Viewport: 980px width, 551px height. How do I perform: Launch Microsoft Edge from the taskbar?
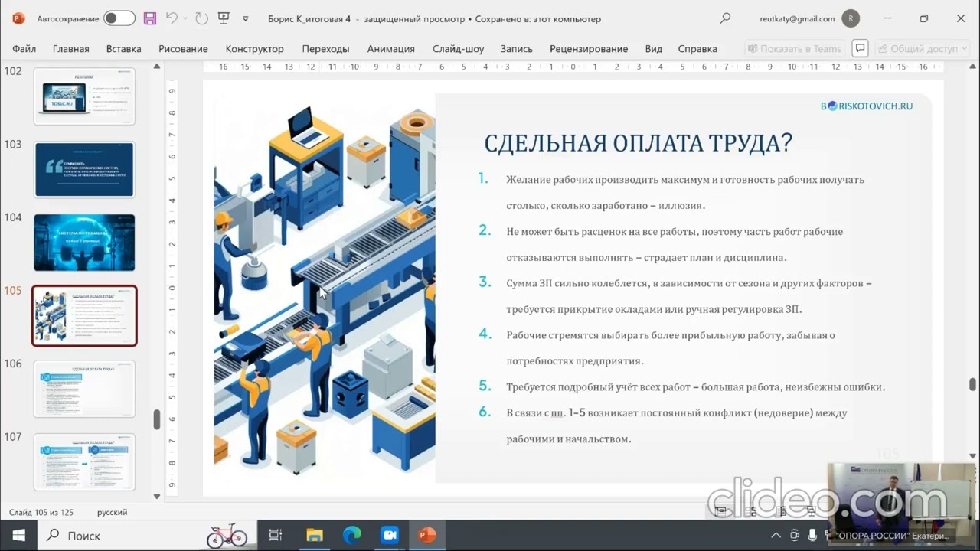pos(352,536)
